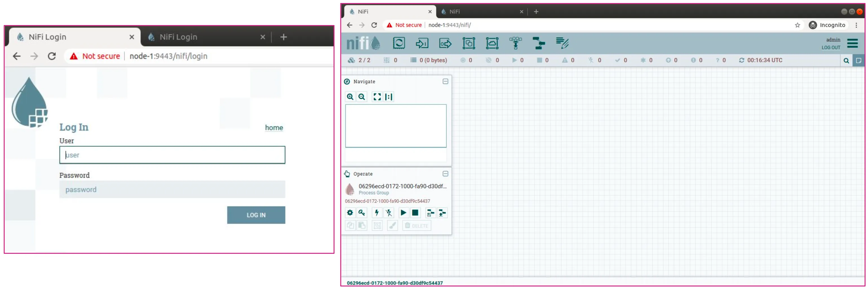Add an Input Port component
This screenshot has width=868, height=289.
click(422, 43)
